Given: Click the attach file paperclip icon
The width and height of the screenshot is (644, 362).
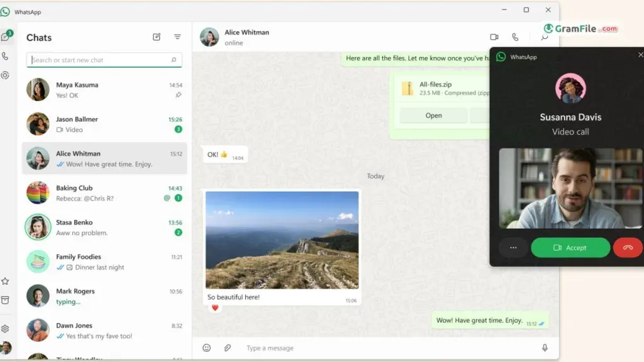Looking at the screenshot, I should pos(228,348).
